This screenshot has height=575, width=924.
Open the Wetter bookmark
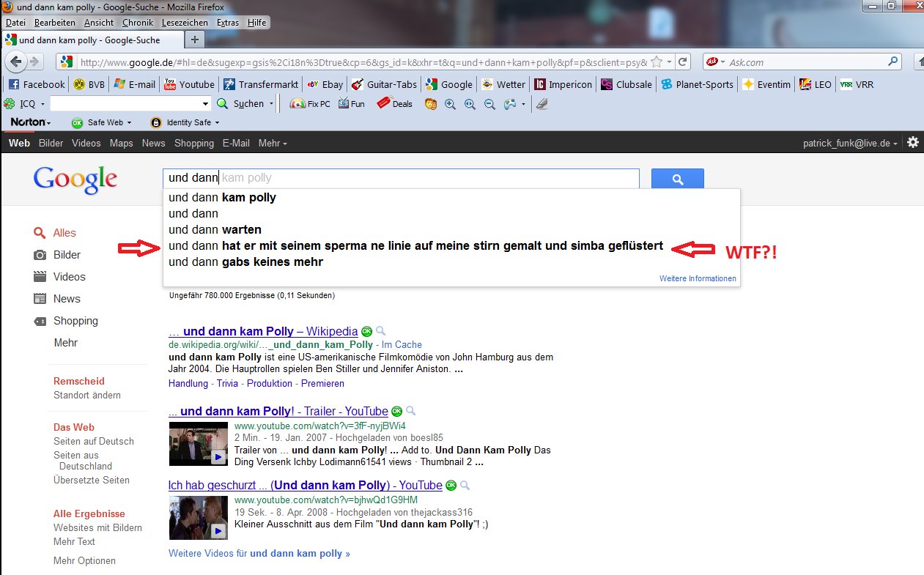pos(503,84)
